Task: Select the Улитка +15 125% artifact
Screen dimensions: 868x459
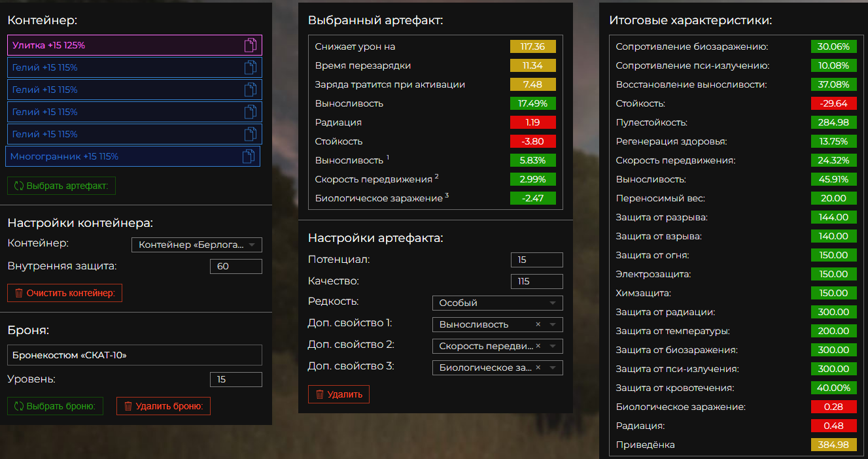Action: coord(124,45)
